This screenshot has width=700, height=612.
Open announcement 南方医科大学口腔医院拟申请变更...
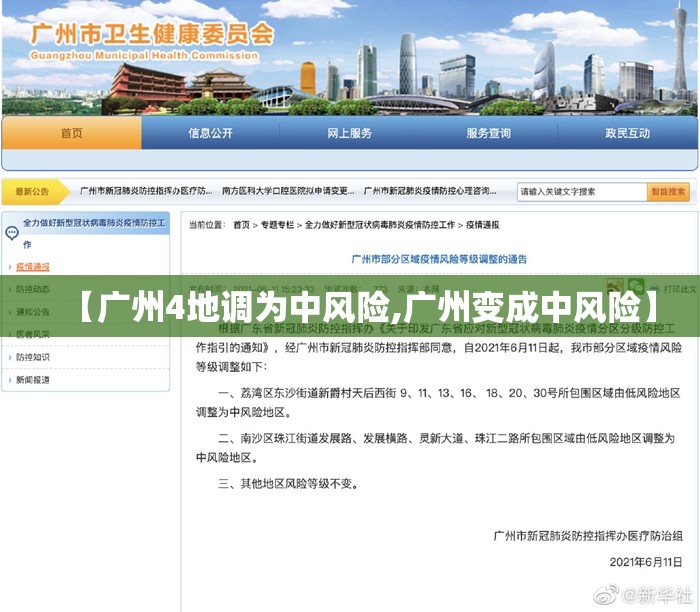pyautogui.click(x=288, y=191)
